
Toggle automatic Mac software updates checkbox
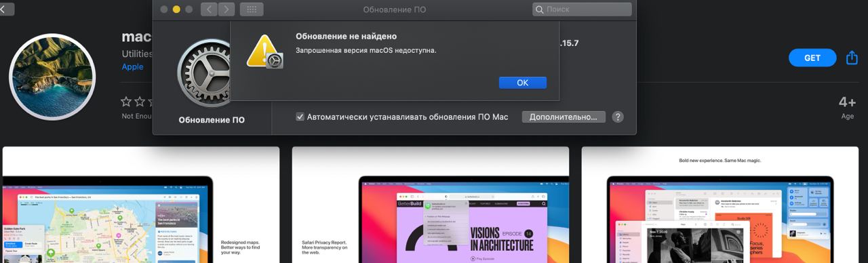tap(300, 117)
